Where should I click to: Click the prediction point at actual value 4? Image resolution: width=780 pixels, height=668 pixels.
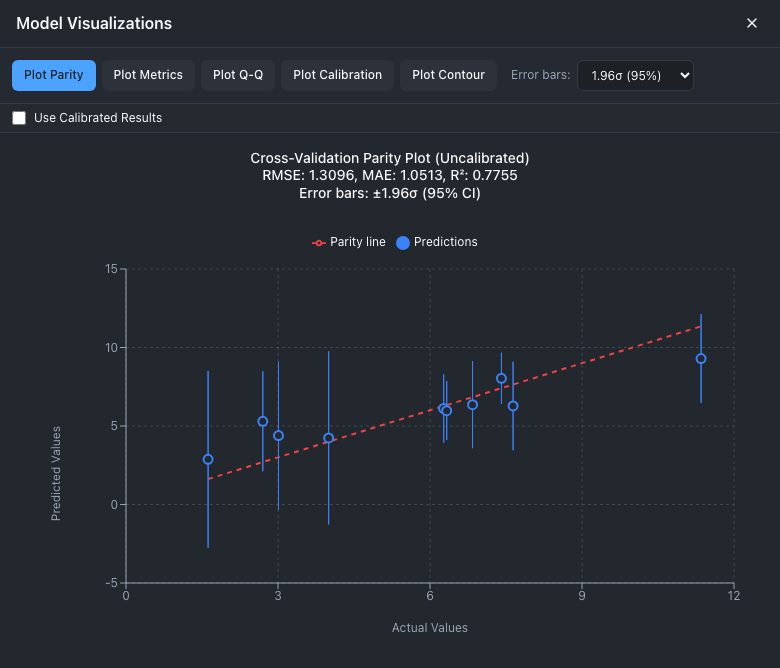[328, 438]
